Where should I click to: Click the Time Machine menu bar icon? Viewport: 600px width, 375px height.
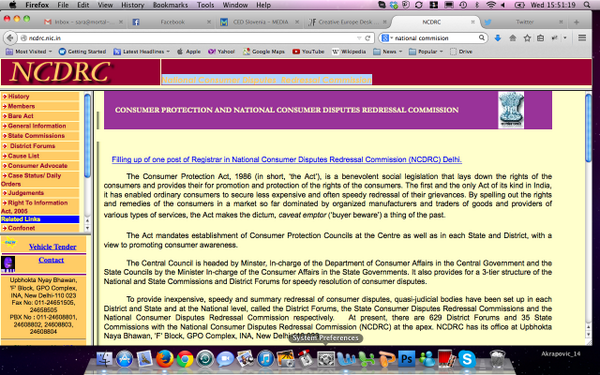point(463,5)
